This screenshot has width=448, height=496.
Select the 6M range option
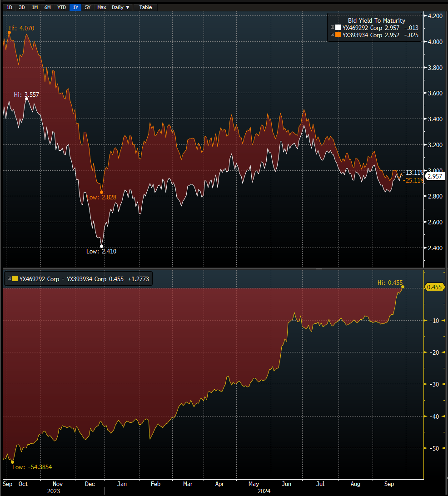[47, 7]
